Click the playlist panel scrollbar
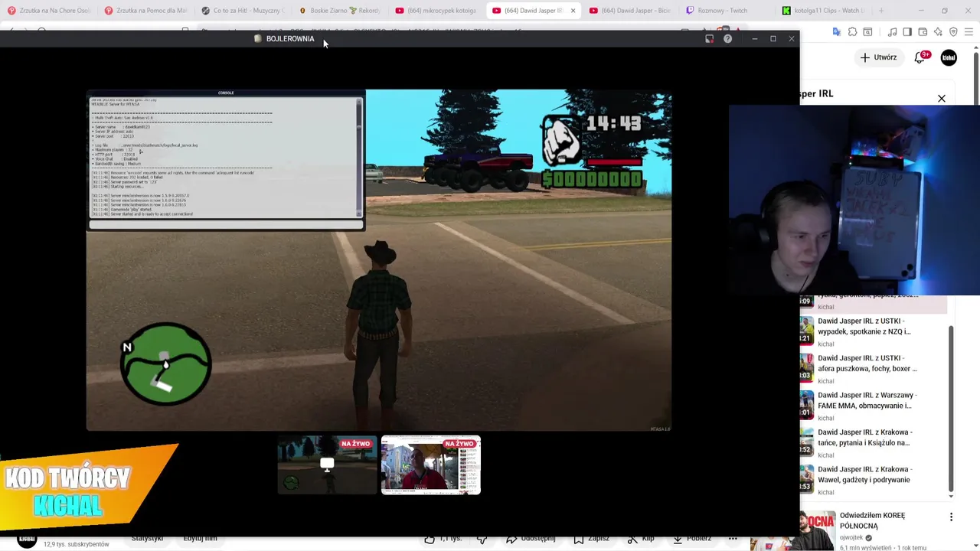Image resolution: width=980 pixels, height=551 pixels. coord(951,410)
